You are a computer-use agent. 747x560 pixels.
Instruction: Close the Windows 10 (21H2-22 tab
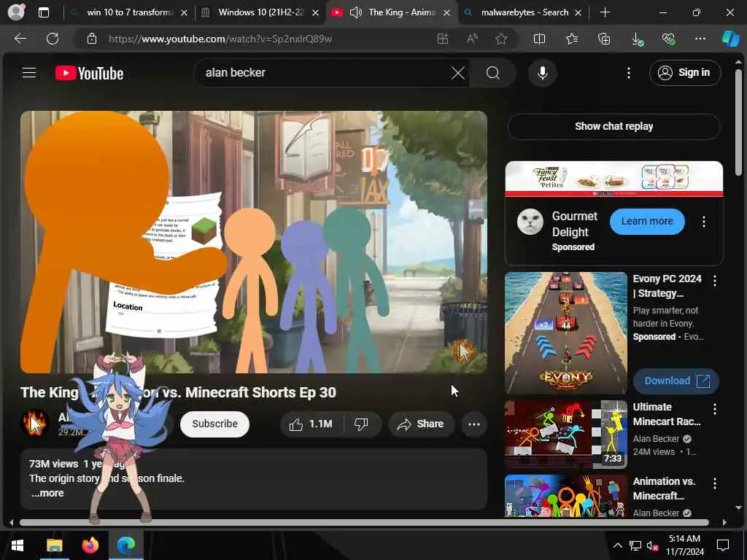coord(315,13)
